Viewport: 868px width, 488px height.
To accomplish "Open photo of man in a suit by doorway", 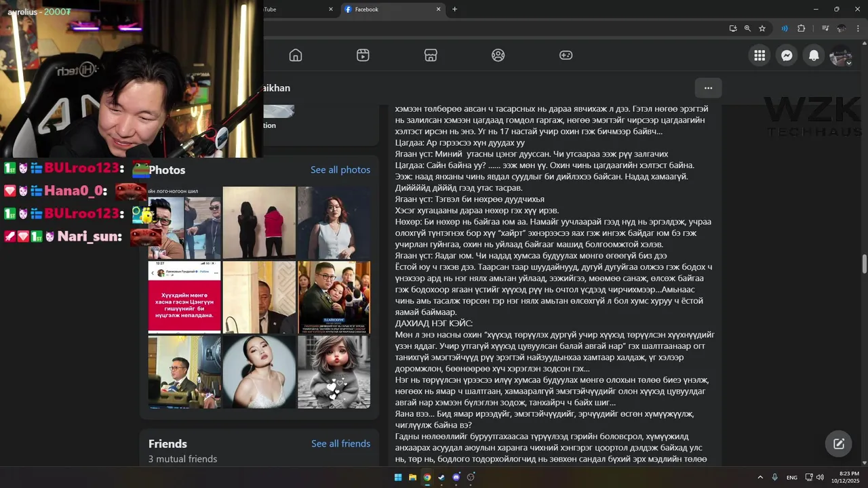I will point(259,298).
